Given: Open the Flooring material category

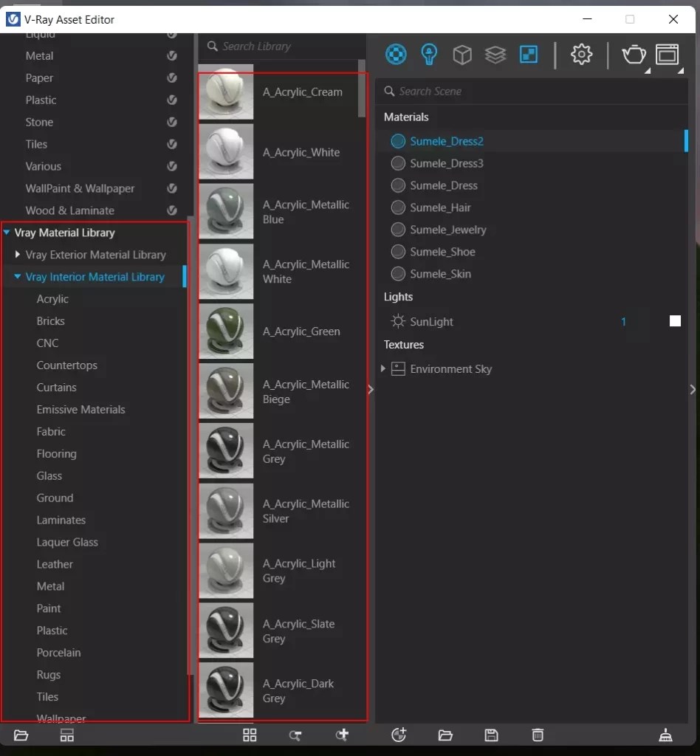Looking at the screenshot, I should 56,453.
